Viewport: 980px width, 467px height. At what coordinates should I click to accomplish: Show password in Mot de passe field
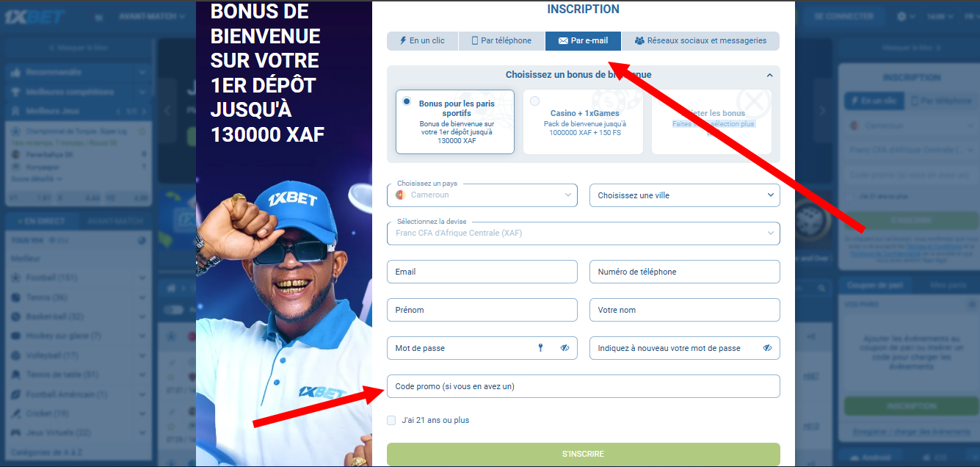pos(565,348)
